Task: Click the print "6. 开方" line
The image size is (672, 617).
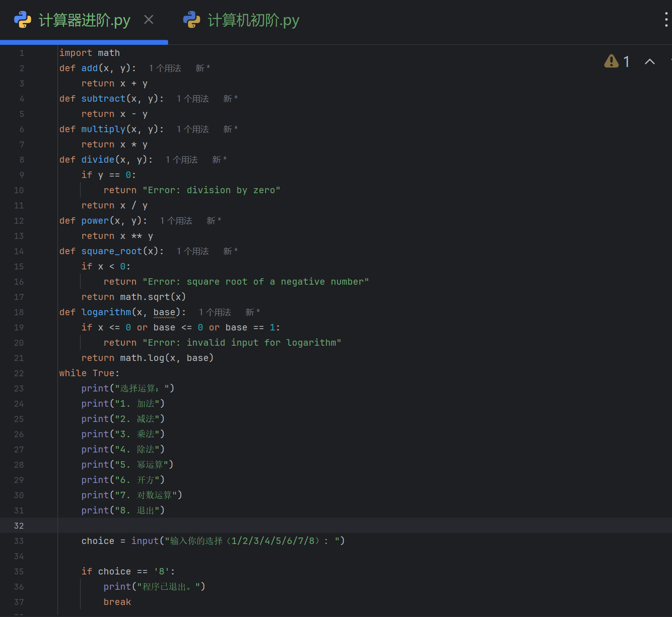Action: (x=123, y=480)
